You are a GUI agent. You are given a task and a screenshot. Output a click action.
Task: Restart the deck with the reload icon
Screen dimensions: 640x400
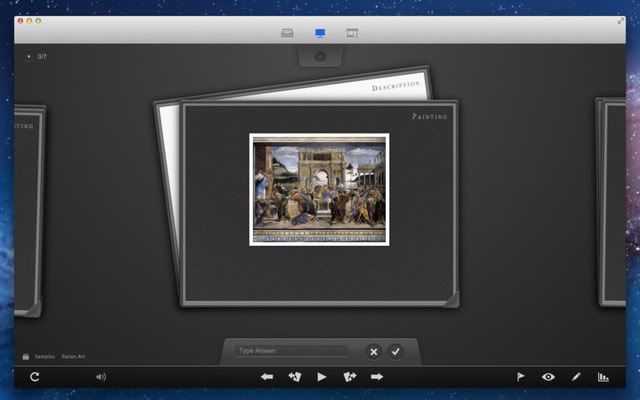click(x=35, y=376)
